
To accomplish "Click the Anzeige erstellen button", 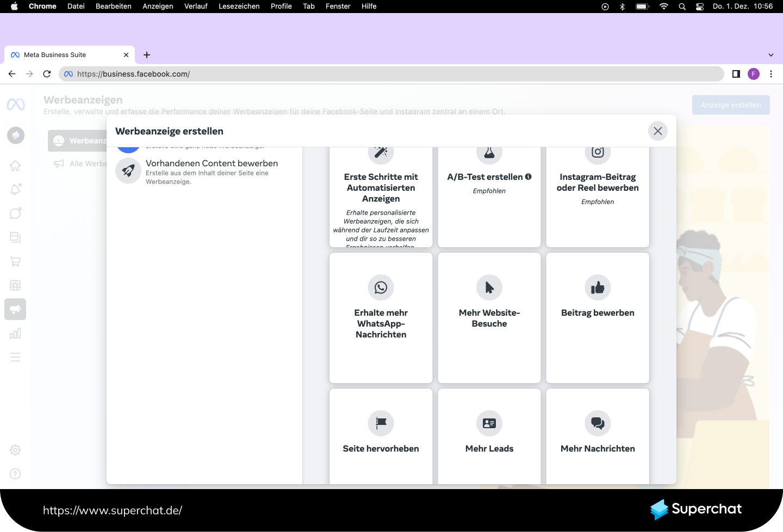I will tap(730, 105).
